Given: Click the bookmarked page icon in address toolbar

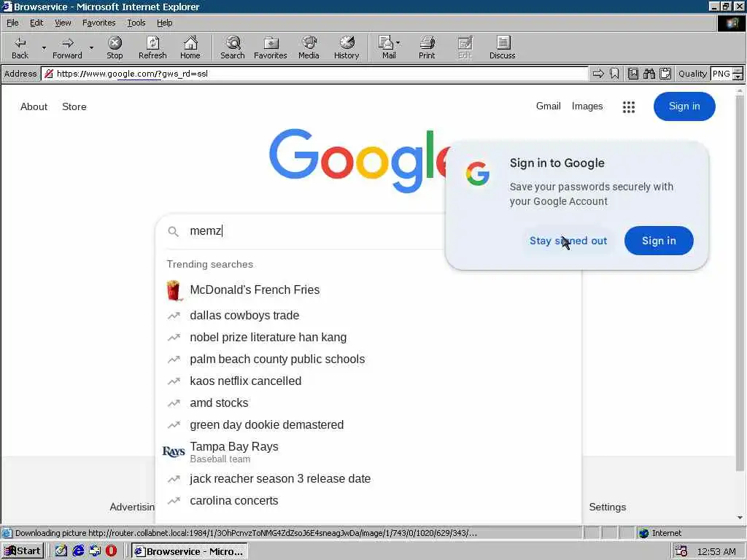Looking at the screenshot, I should pos(633,74).
